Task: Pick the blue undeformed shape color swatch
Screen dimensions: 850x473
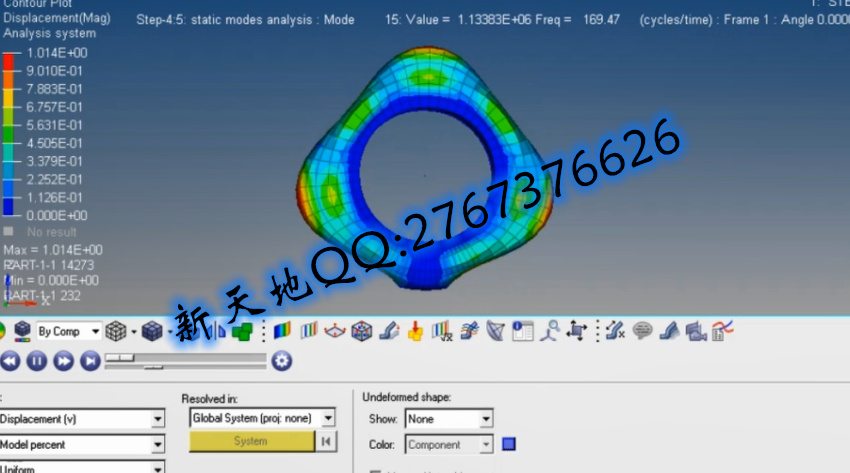Action: [509, 445]
